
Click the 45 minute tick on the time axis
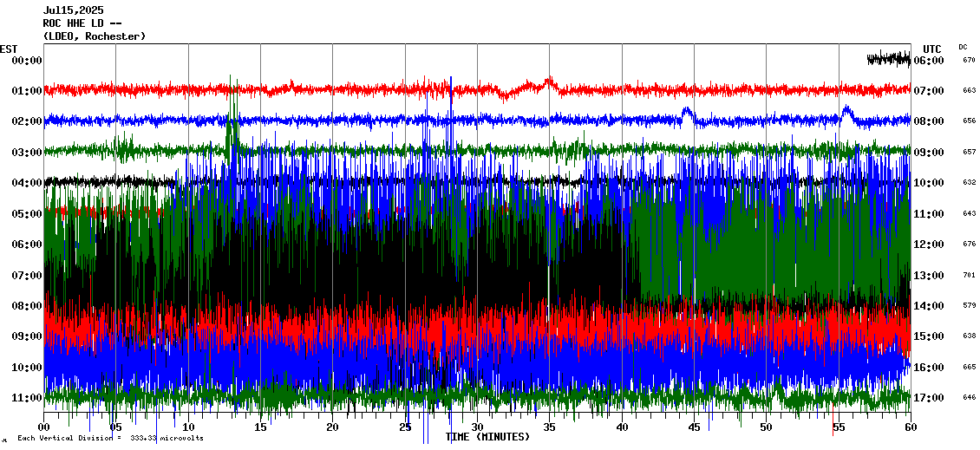pos(694,427)
